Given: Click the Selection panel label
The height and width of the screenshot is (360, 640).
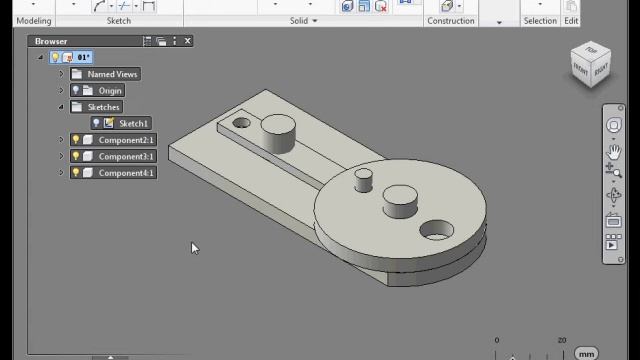Looking at the screenshot, I should [x=540, y=21].
